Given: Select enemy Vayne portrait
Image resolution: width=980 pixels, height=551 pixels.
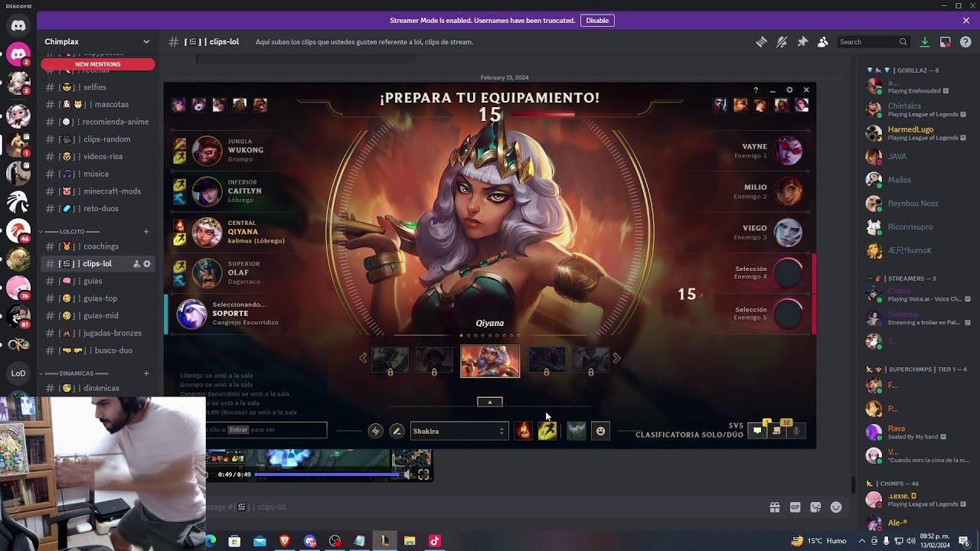Looking at the screenshot, I should point(789,151).
